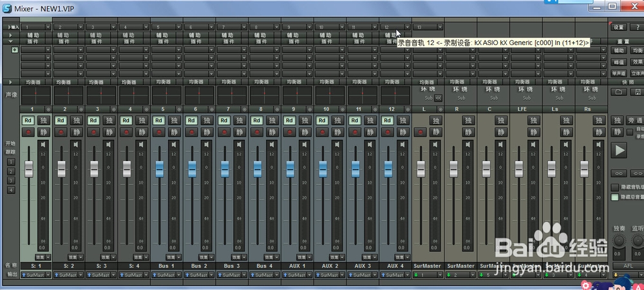
Task: Mute the surround Ls channel
Action: pyautogui.click(x=566, y=132)
